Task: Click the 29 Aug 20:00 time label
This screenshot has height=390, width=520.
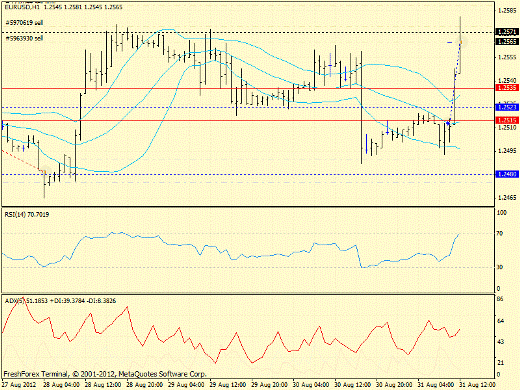Action: pyautogui.click(x=269, y=385)
